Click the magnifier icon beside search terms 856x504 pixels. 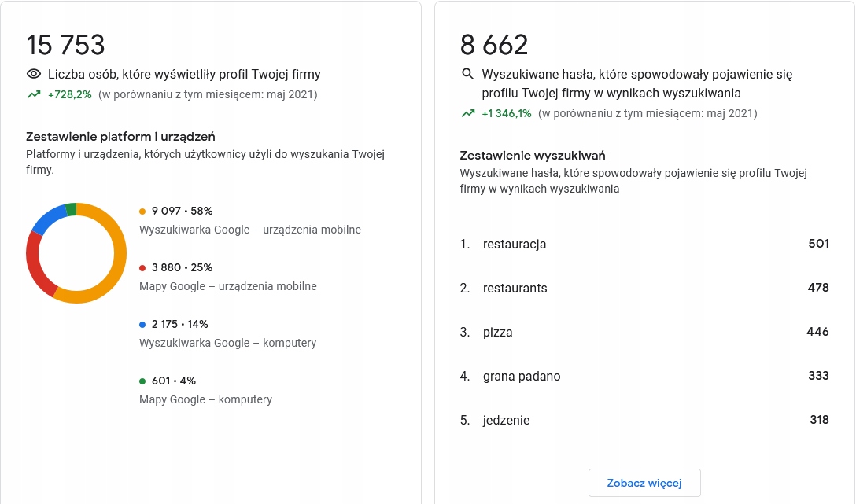point(467,75)
